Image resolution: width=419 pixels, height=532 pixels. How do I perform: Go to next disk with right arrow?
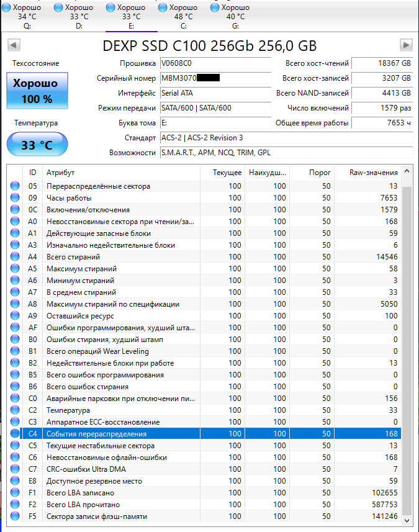tap(406, 45)
